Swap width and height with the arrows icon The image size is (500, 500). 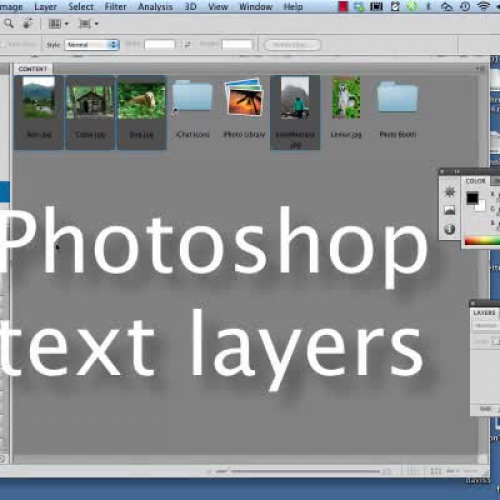click(187, 45)
